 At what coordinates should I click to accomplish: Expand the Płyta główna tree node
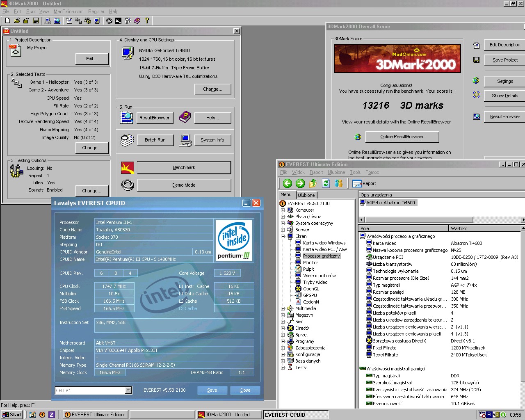[283, 217]
